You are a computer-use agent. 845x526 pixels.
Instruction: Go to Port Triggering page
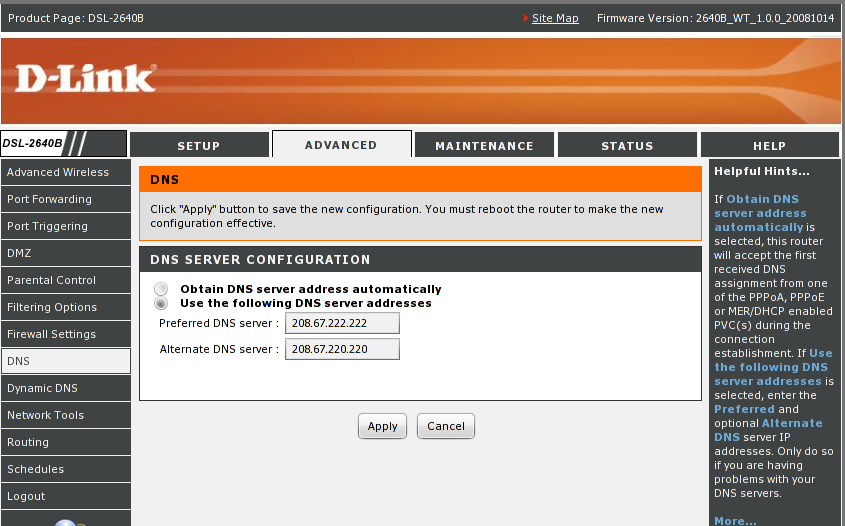[x=66, y=226]
